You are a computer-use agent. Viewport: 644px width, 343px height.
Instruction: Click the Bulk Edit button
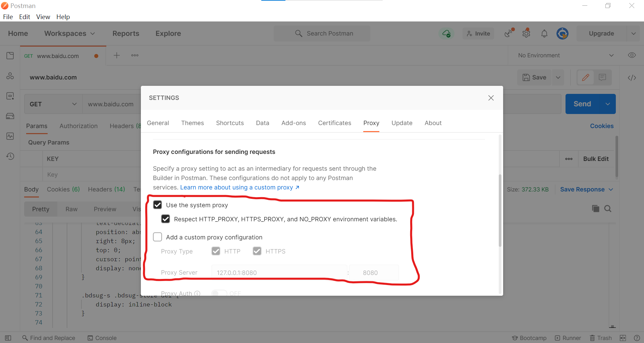[x=596, y=159]
